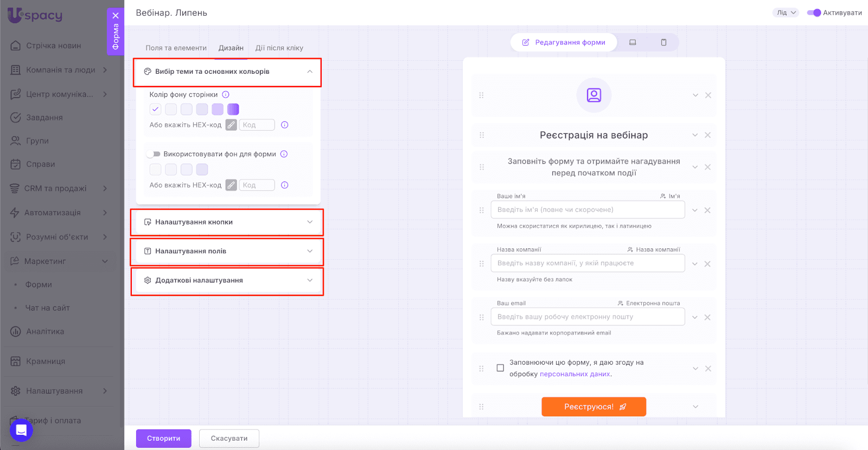Click the page background HEX code field

click(x=257, y=125)
